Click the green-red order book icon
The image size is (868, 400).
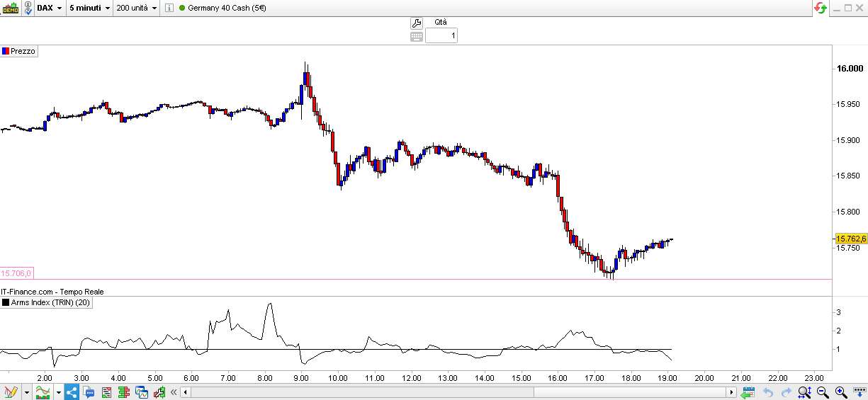click(125, 392)
